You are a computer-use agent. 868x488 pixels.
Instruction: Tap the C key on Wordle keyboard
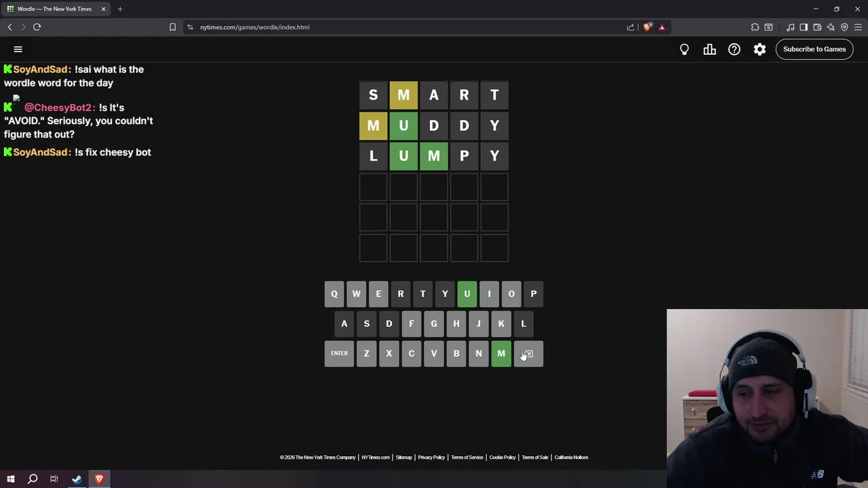[x=411, y=353]
